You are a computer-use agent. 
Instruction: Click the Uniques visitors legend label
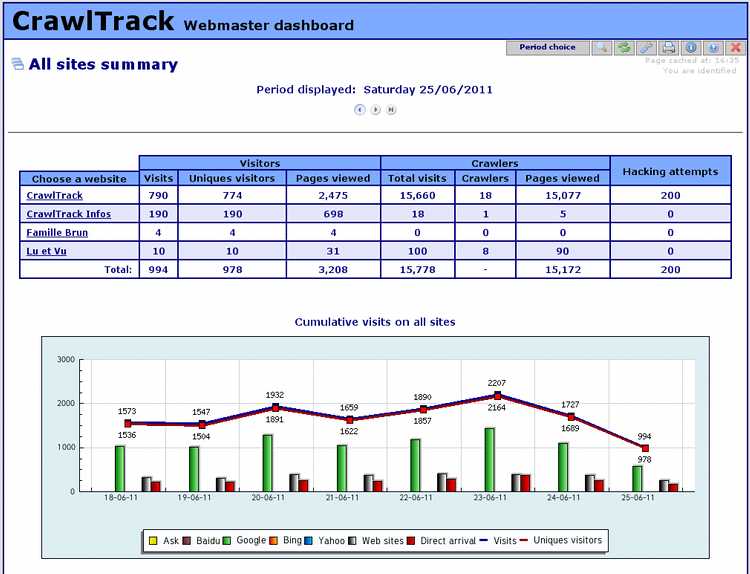pos(567,540)
